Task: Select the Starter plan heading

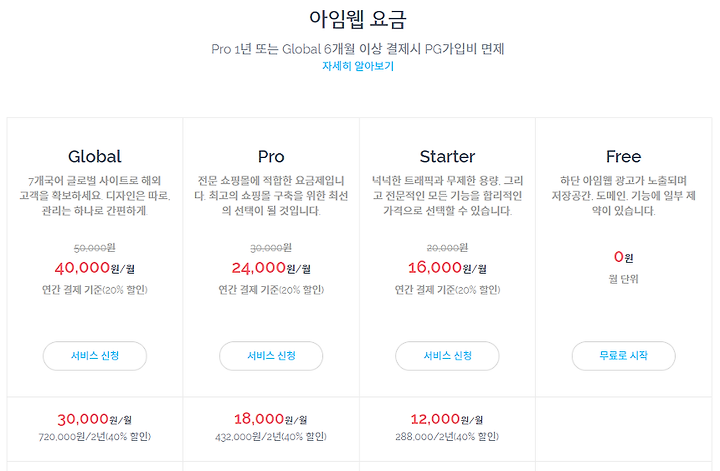Action: 447,157
